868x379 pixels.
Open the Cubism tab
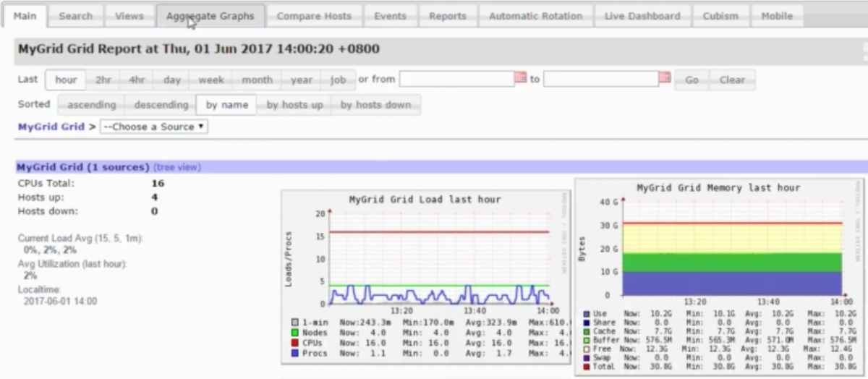(x=720, y=16)
